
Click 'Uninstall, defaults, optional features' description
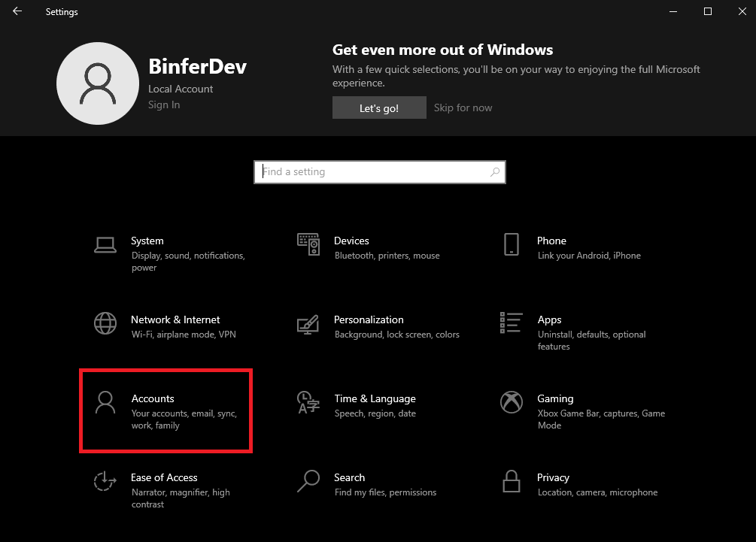coord(591,341)
